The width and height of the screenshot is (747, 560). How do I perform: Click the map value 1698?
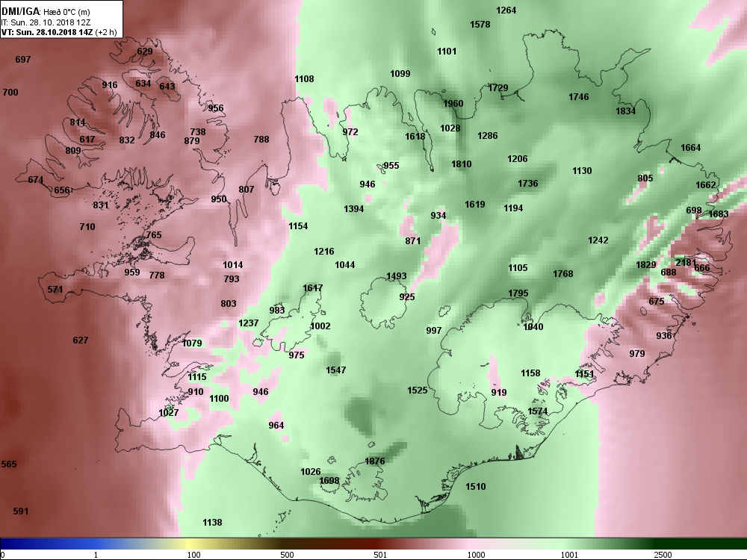pyautogui.click(x=329, y=480)
